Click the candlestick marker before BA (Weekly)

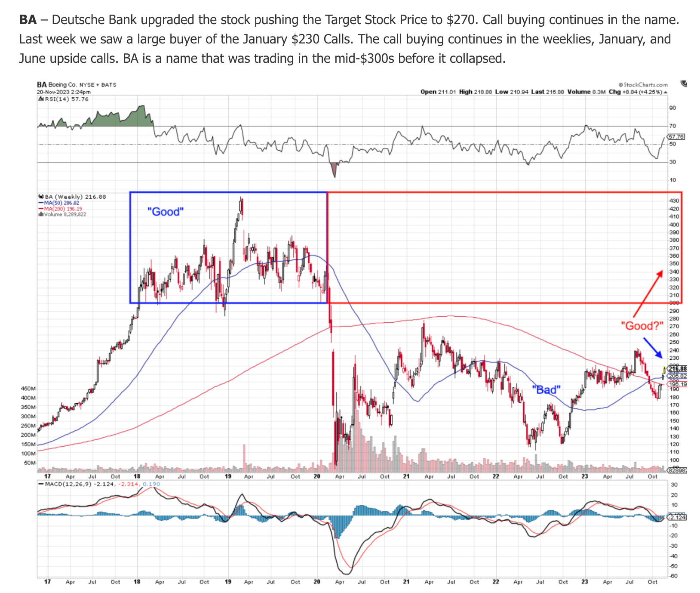(41, 197)
